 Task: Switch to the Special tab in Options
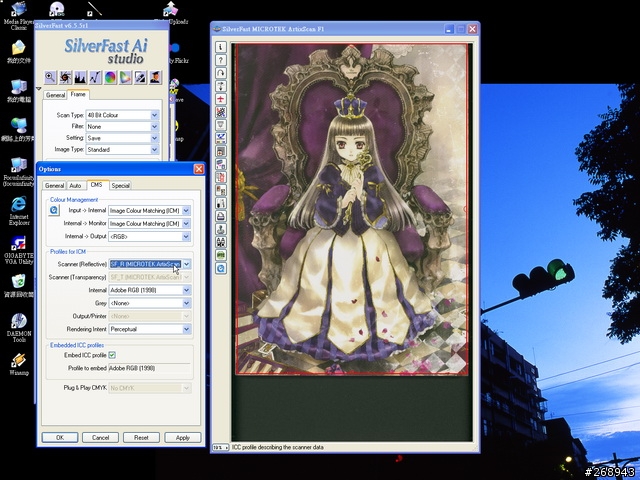(x=120, y=185)
